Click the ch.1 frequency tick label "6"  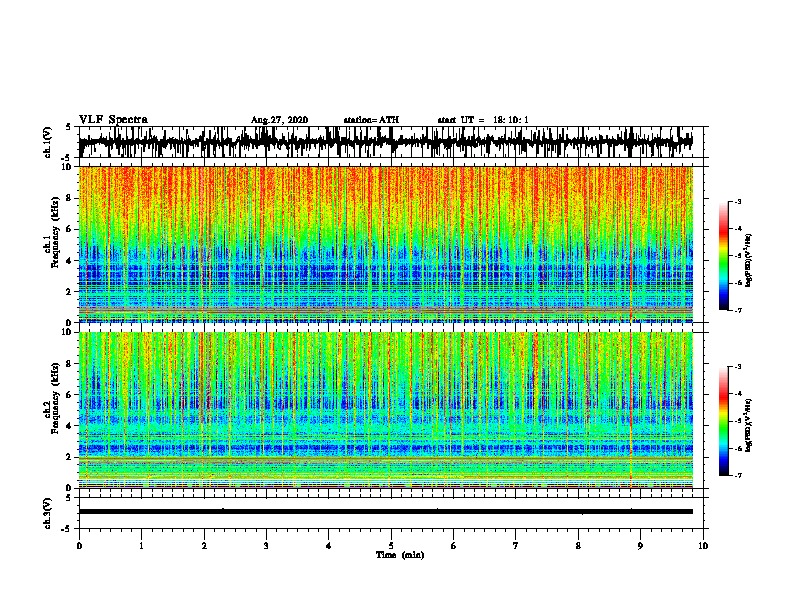70,230
